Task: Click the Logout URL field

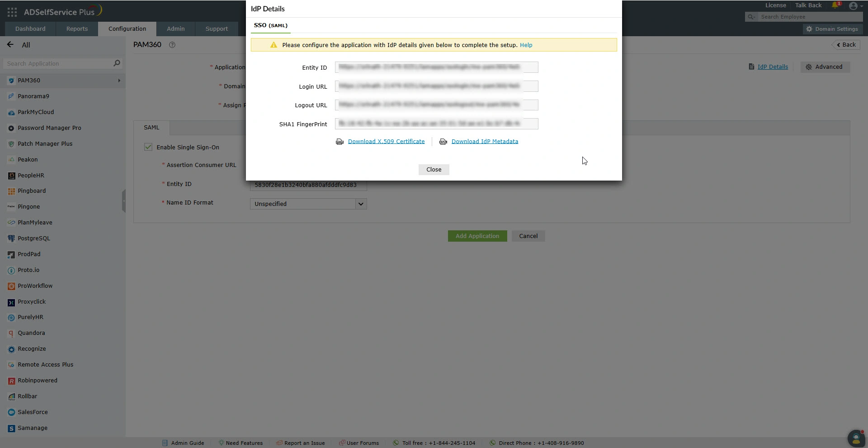Action: 436,105
